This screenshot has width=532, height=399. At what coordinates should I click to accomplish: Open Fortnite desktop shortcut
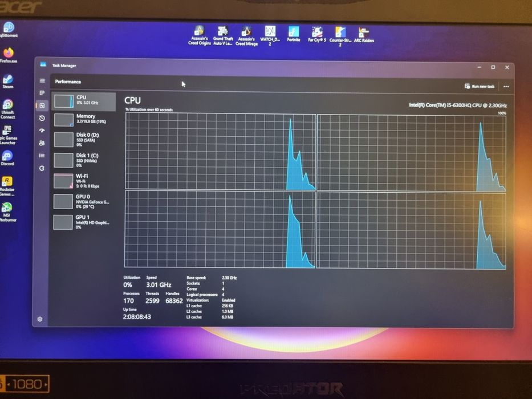[x=294, y=34]
